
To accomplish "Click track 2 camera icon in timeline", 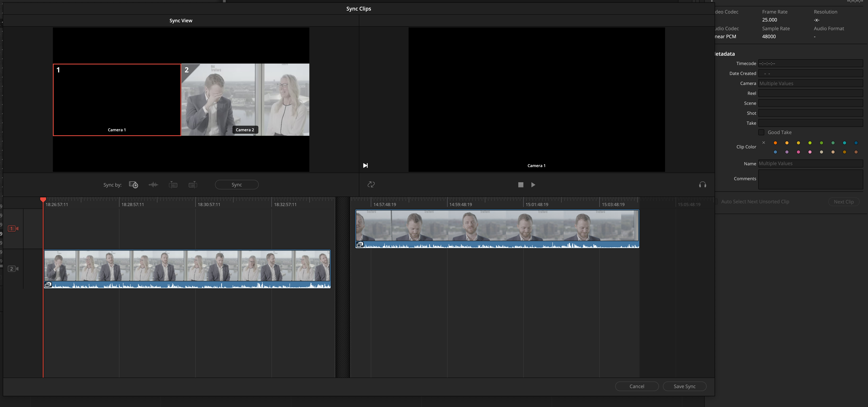I will point(13,269).
